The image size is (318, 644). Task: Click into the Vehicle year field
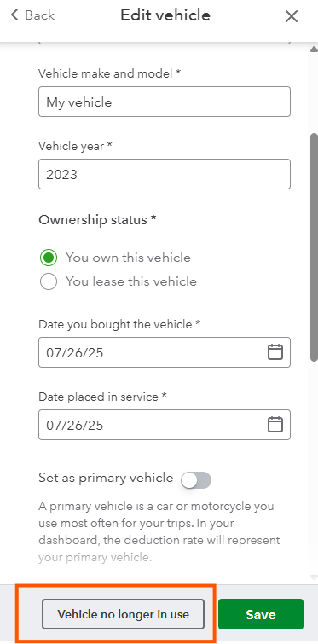[x=165, y=174]
